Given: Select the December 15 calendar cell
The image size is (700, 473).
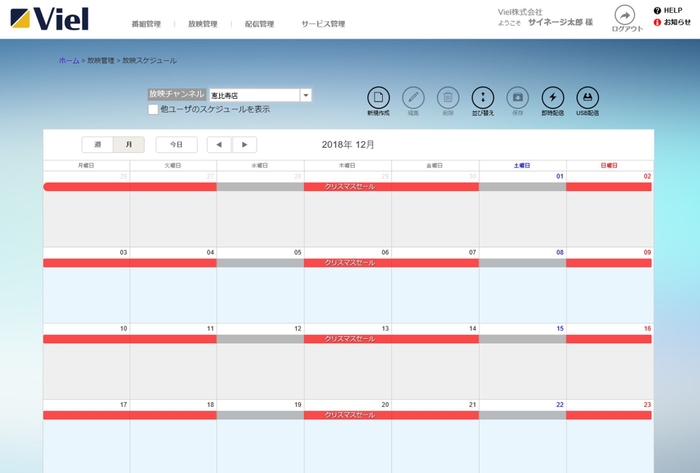Looking at the screenshot, I should coord(522,365).
